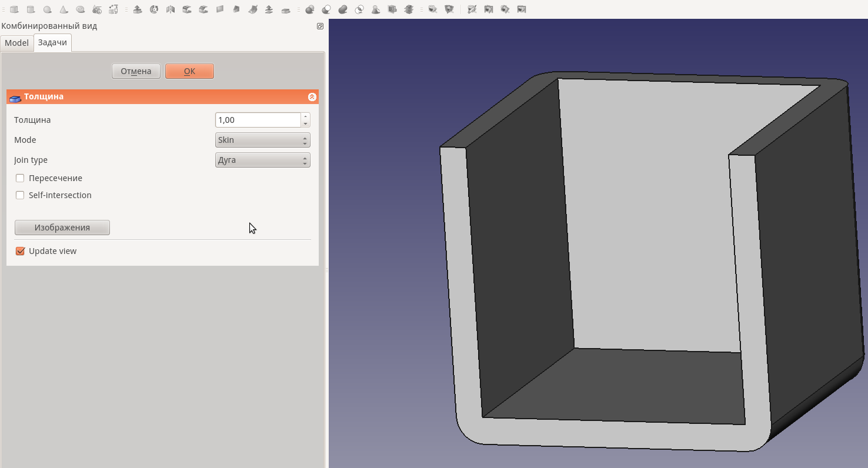Open the Mode dropdown showing Skin

pos(262,140)
